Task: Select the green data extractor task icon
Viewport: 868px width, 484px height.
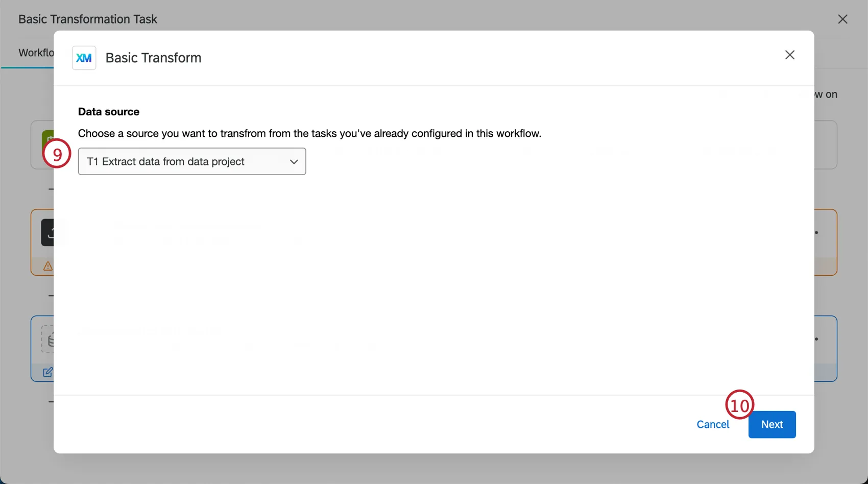Action: coord(49,139)
